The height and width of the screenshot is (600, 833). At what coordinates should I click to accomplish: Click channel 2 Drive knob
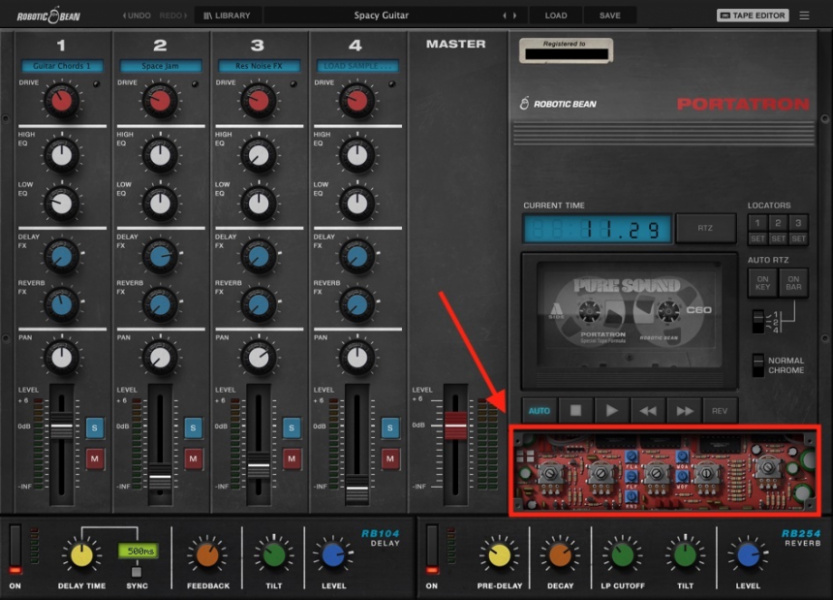click(160, 100)
